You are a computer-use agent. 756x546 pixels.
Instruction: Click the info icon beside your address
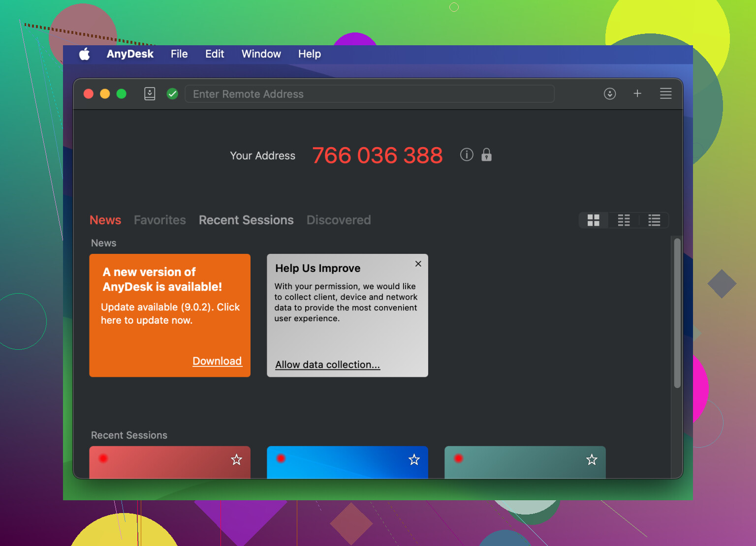467,155
